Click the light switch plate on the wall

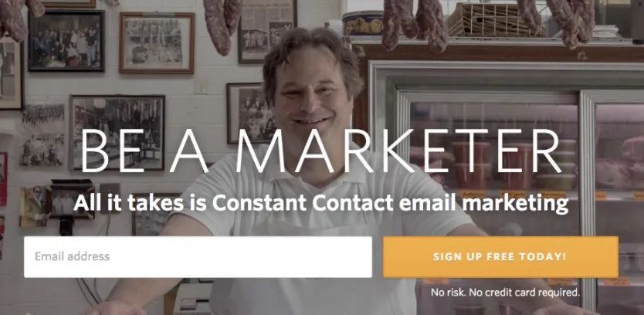201,86
